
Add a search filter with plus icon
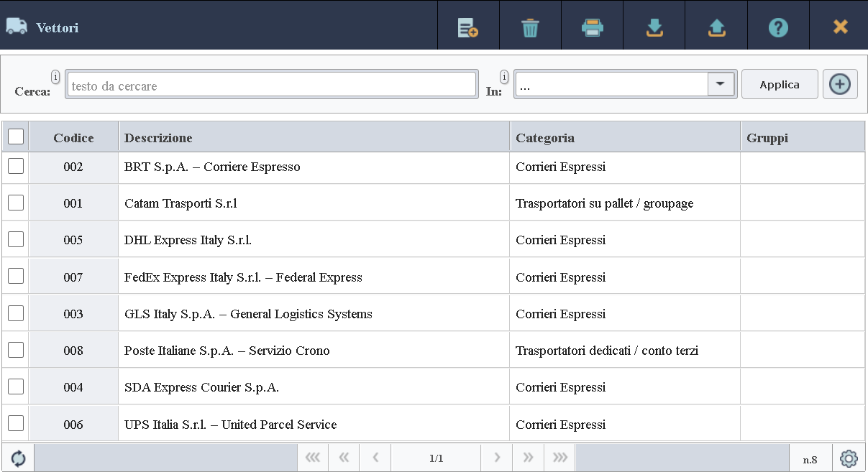[x=839, y=84]
